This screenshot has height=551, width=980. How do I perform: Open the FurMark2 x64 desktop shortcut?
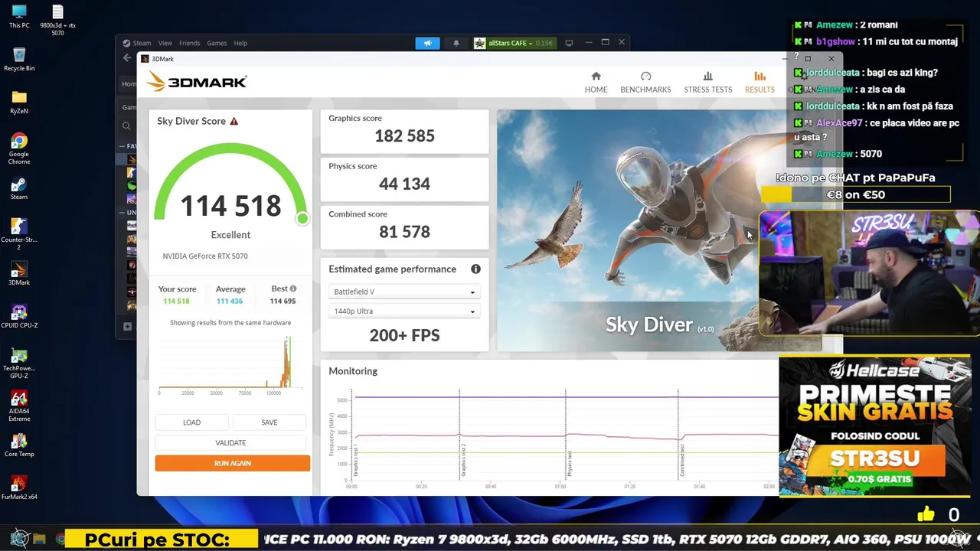(19, 488)
